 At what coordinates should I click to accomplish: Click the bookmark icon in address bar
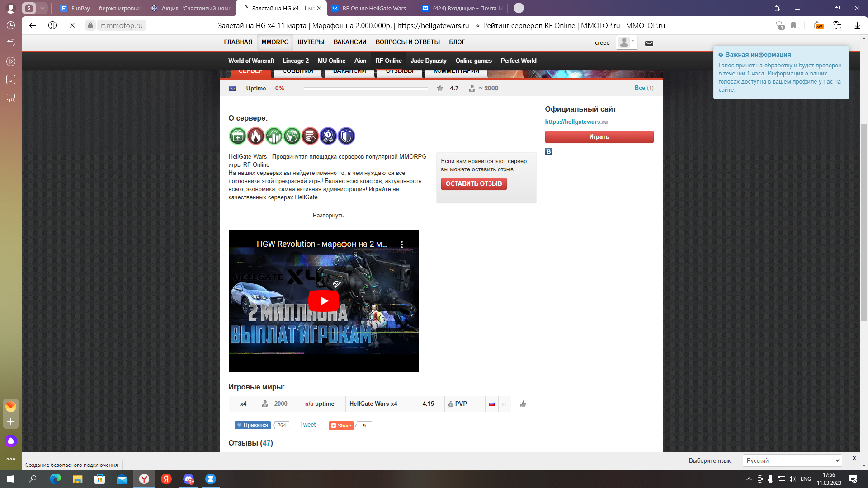tap(793, 26)
